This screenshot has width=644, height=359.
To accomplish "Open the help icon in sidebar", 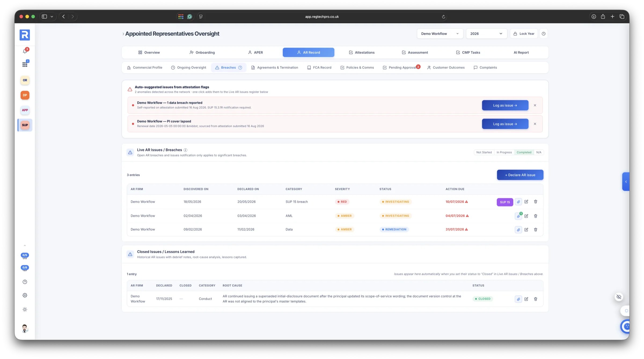I will coord(25,282).
